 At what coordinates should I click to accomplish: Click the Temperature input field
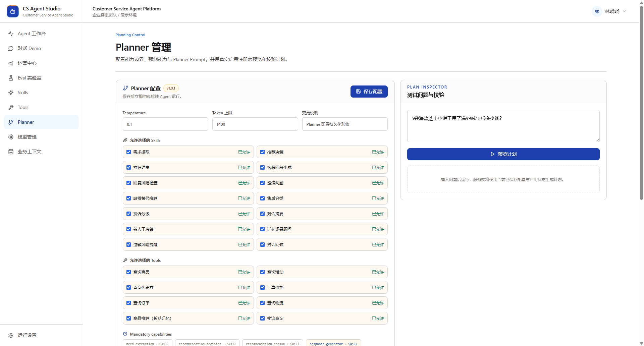165,124
